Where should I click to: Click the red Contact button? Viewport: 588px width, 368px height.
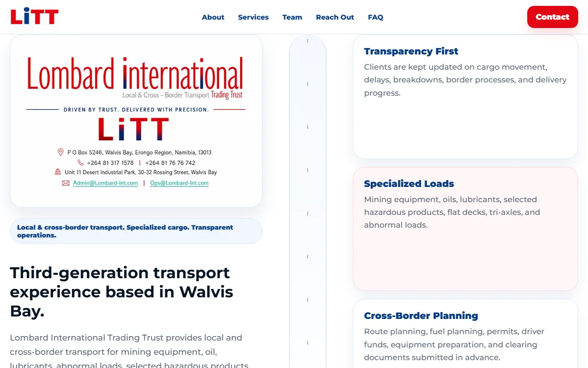tap(553, 17)
